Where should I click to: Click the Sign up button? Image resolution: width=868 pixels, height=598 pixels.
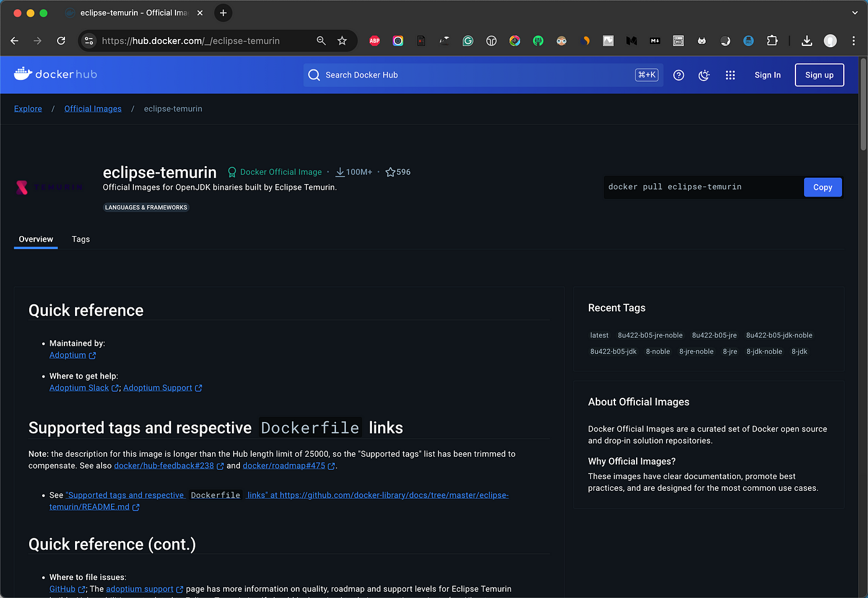(820, 75)
